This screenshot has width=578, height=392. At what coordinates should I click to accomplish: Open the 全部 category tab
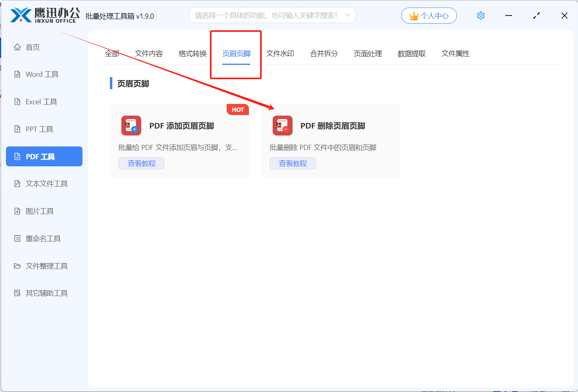(112, 53)
